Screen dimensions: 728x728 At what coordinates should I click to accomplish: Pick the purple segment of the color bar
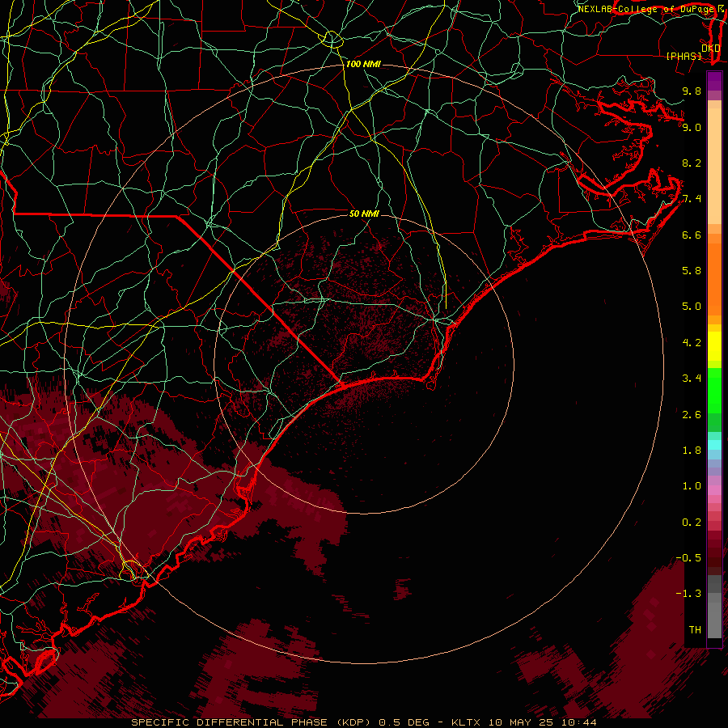pyautogui.click(x=714, y=81)
